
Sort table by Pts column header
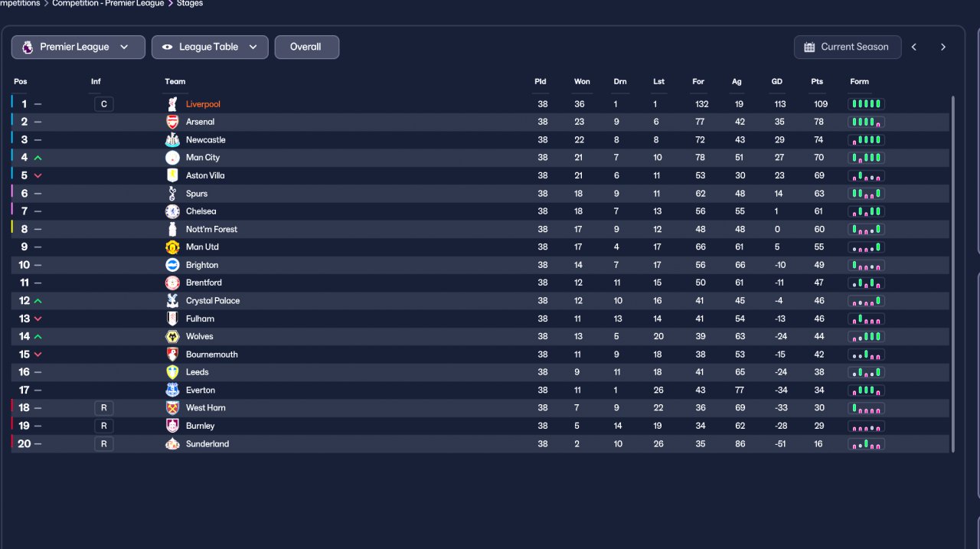[817, 81]
